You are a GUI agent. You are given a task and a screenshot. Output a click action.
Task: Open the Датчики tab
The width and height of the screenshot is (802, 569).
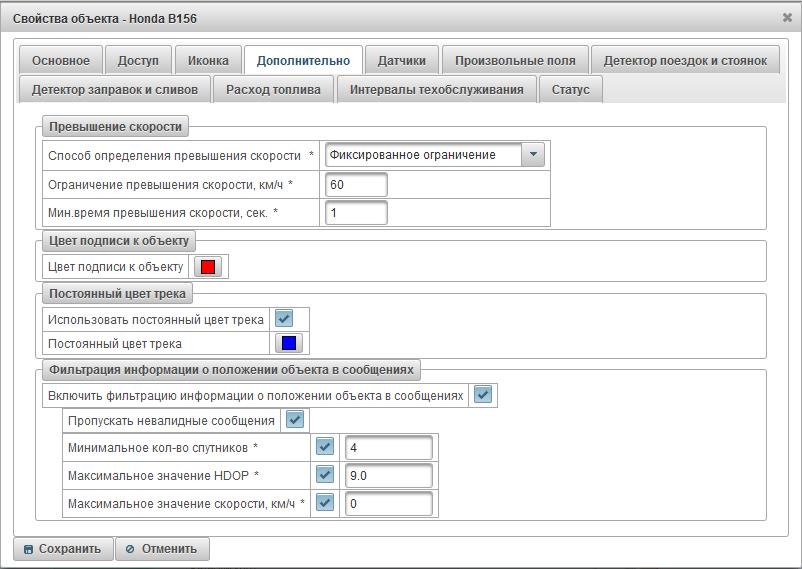coord(401,61)
